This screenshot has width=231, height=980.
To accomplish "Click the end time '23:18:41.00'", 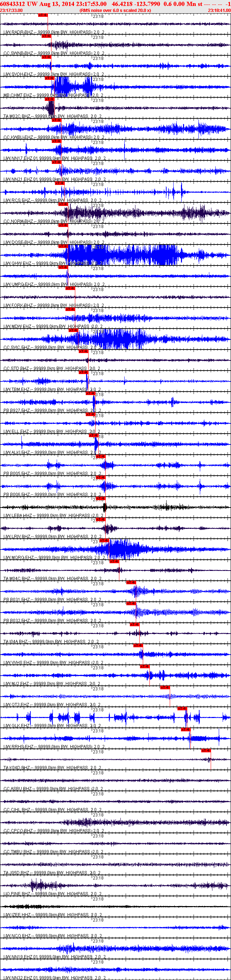I will [x=219, y=11].
